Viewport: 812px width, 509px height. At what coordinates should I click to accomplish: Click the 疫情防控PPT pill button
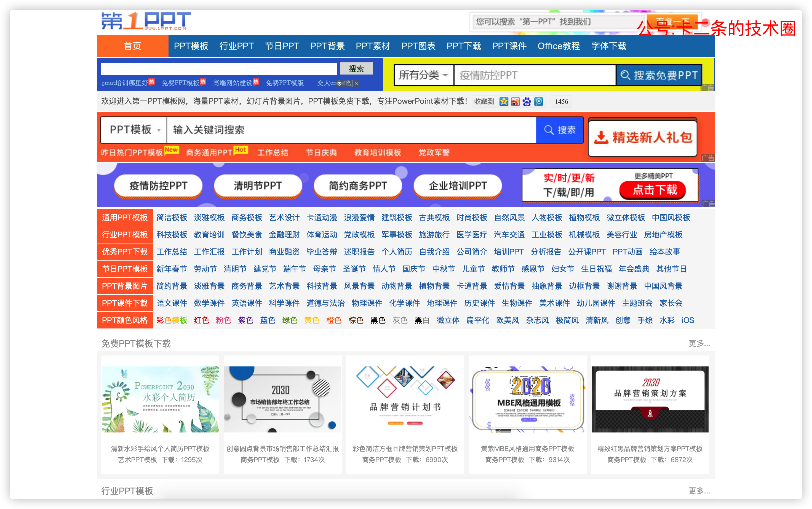tap(158, 185)
